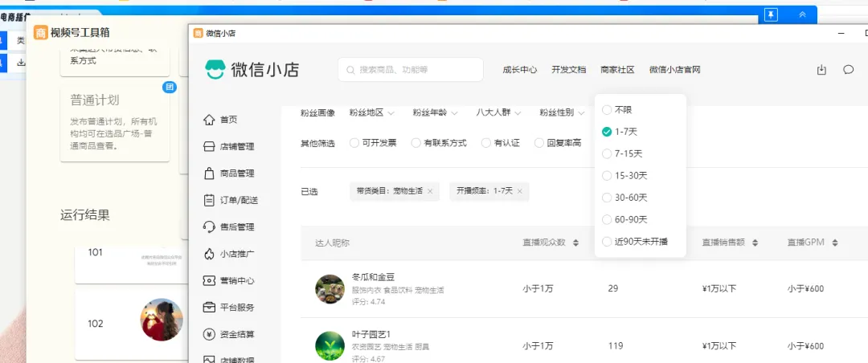The width and height of the screenshot is (868, 363).
Task: Click result 102 avatar in 视频号工具箱
Action: 161,320
